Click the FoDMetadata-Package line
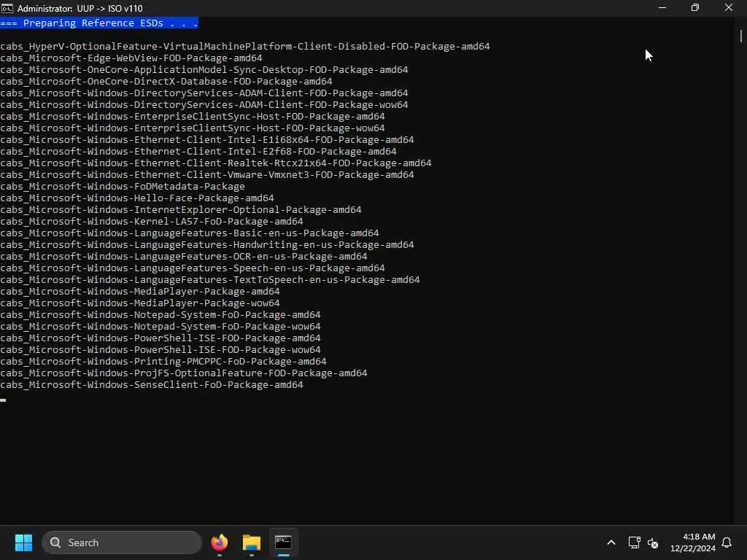Viewport: 747px width, 560px height. coord(123,186)
